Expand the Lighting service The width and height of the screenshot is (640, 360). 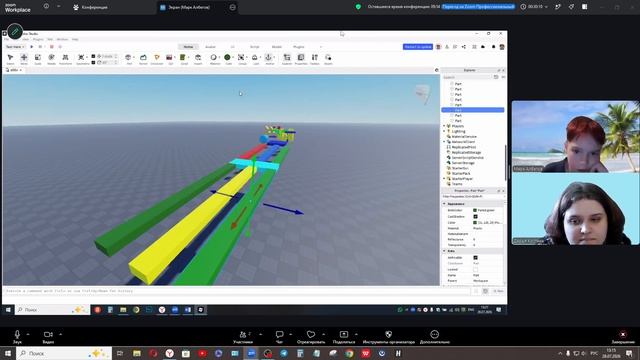pos(444,131)
